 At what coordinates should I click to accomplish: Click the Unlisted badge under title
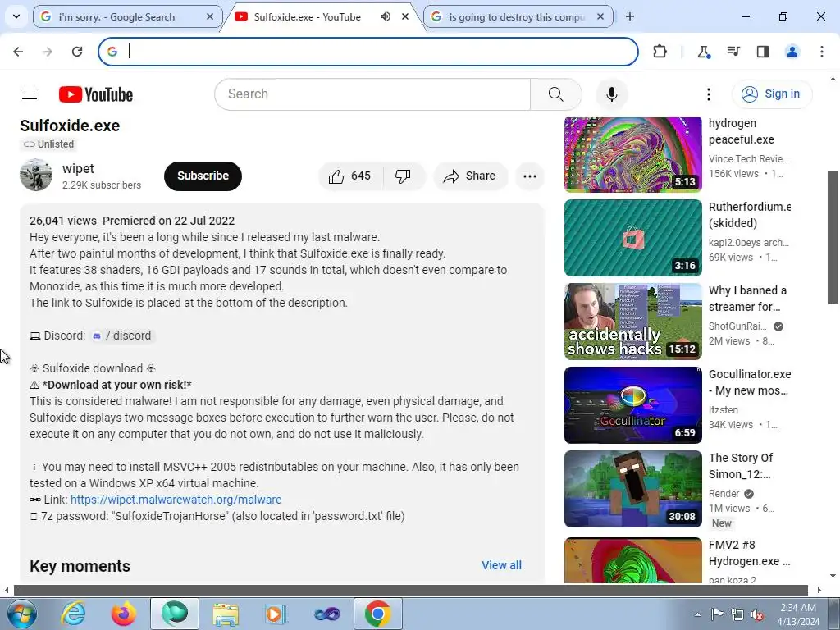pos(48,144)
